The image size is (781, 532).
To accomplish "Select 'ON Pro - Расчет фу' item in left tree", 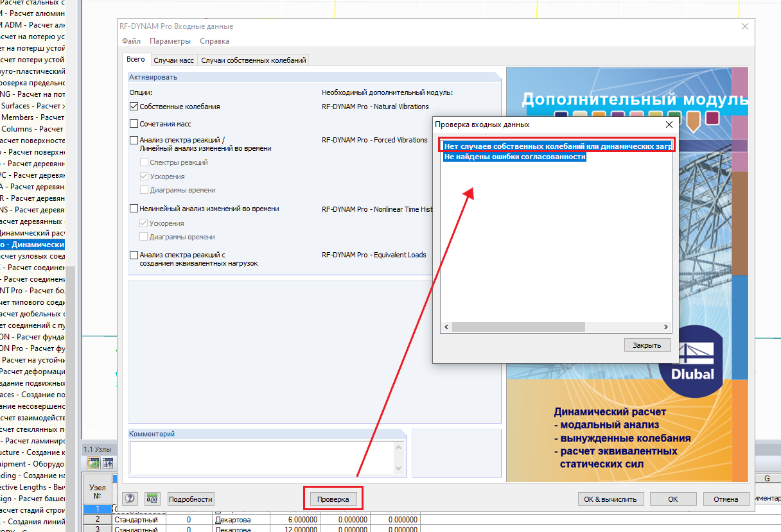I will click(x=32, y=348).
